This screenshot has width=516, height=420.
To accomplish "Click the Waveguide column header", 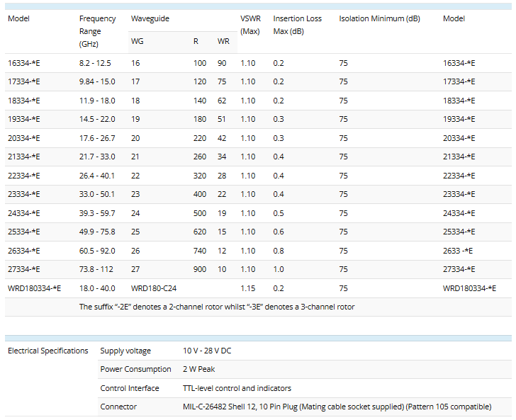I will [150, 18].
